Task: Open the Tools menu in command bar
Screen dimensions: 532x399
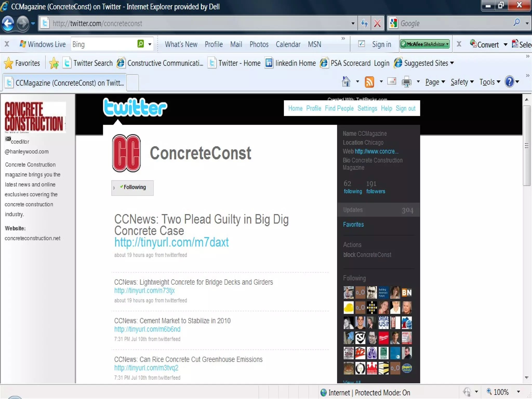Action: [x=489, y=82]
